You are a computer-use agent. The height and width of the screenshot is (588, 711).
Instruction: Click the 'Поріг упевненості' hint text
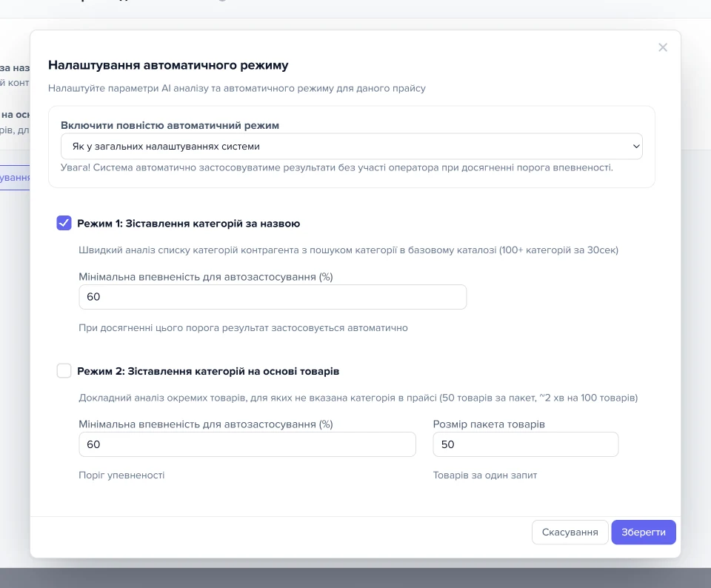pos(121,475)
